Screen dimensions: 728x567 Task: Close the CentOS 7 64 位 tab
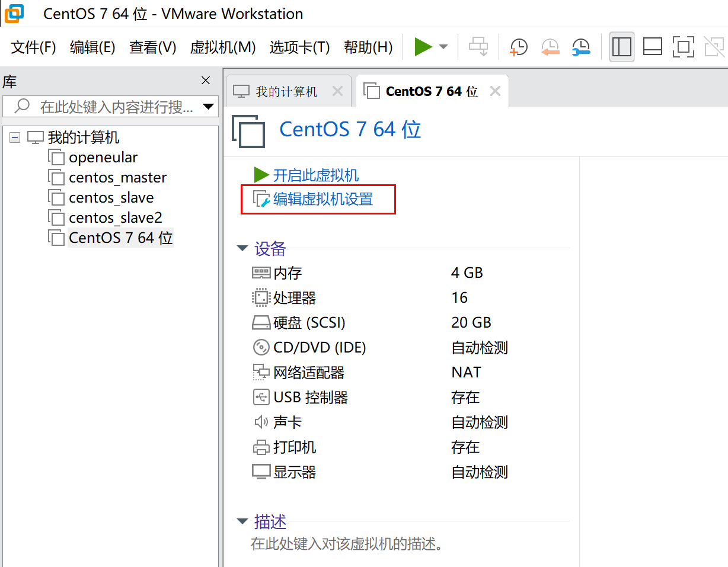[x=495, y=91]
